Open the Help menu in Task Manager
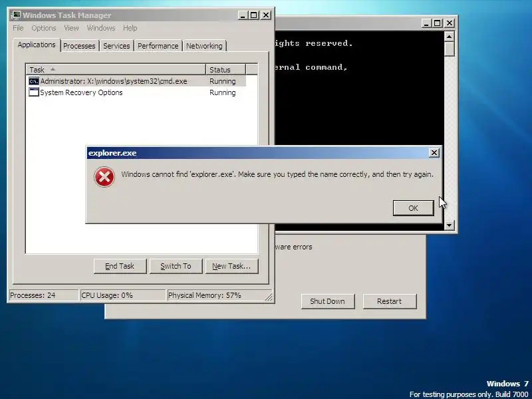Image resolution: width=532 pixels, height=399 pixels. (130, 28)
